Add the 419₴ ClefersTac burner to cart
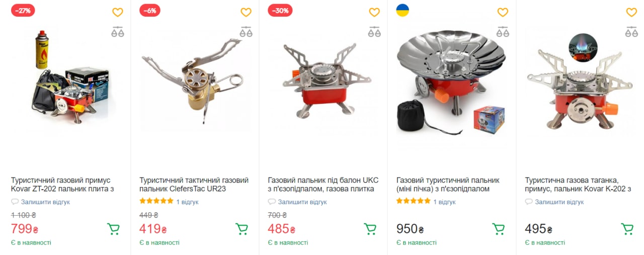644x255 pixels. point(242,229)
